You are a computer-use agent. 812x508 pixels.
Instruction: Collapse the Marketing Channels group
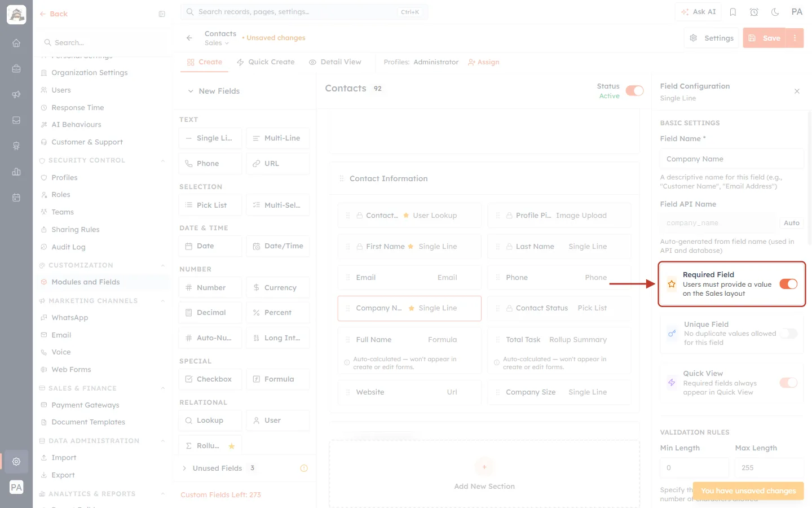pos(162,301)
